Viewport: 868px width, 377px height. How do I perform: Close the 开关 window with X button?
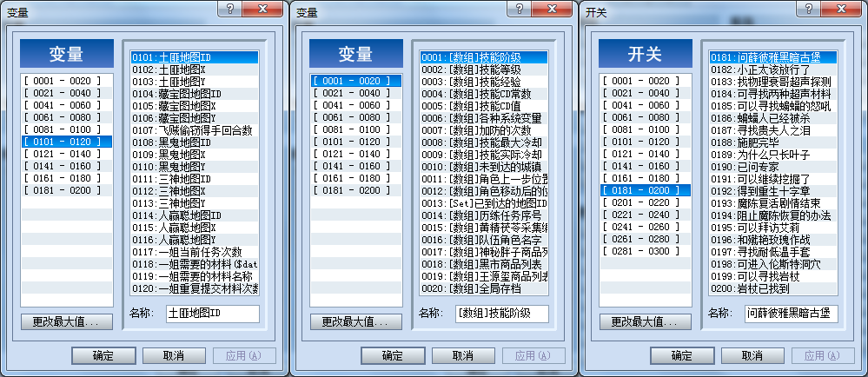point(841,9)
